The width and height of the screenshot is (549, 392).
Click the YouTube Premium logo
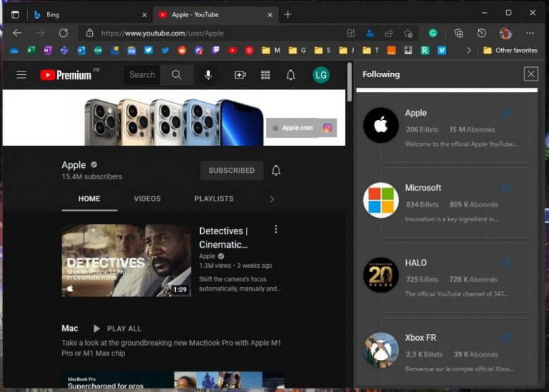66,75
